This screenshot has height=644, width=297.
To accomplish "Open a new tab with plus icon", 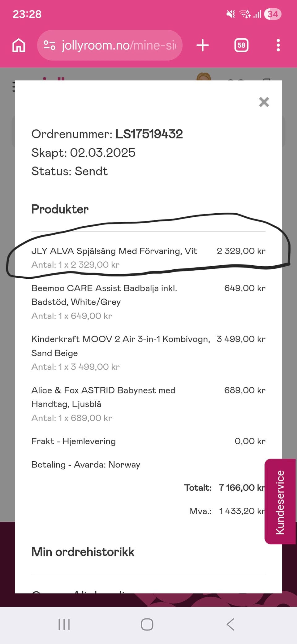I will 203,45.
